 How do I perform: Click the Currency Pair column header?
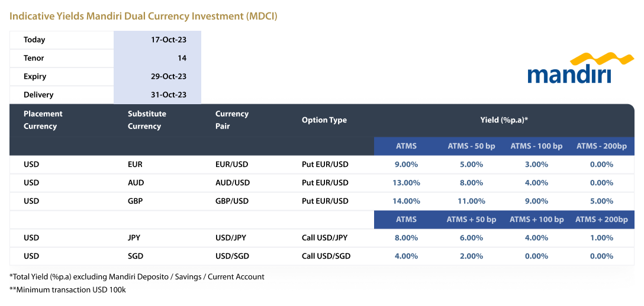[x=232, y=120]
